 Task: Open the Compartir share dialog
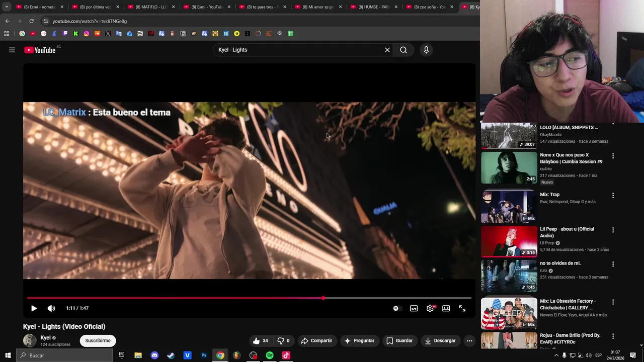(x=316, y=340)
